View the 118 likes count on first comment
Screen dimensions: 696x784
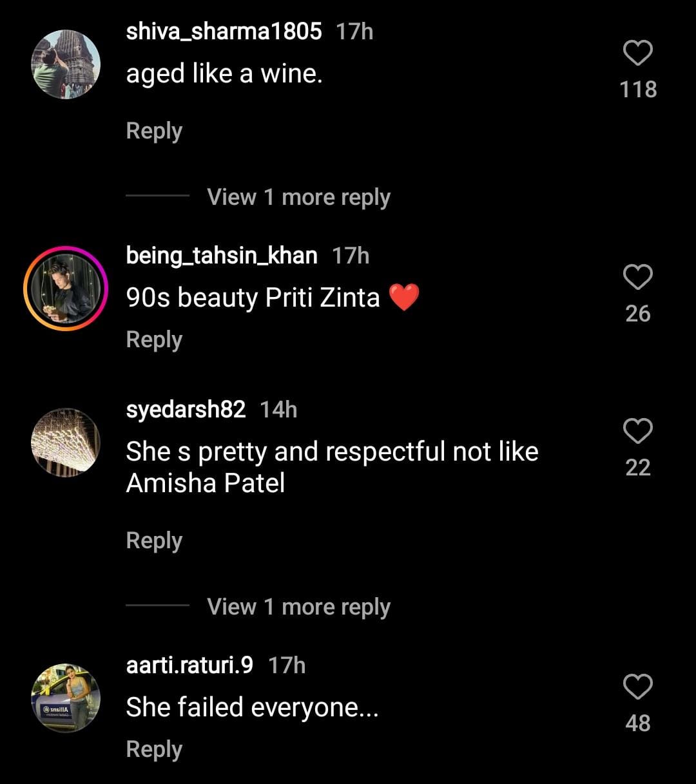(637, 89)
